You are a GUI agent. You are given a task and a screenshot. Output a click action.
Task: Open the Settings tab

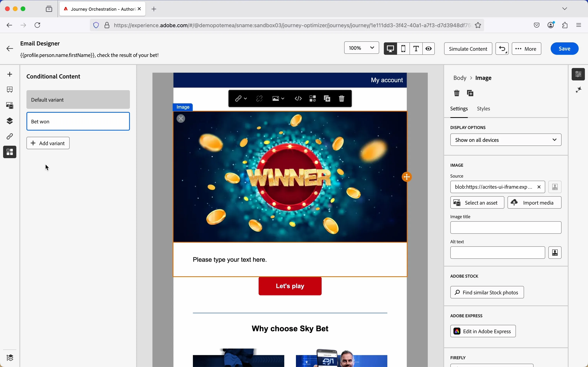click(x=459, y=109)
